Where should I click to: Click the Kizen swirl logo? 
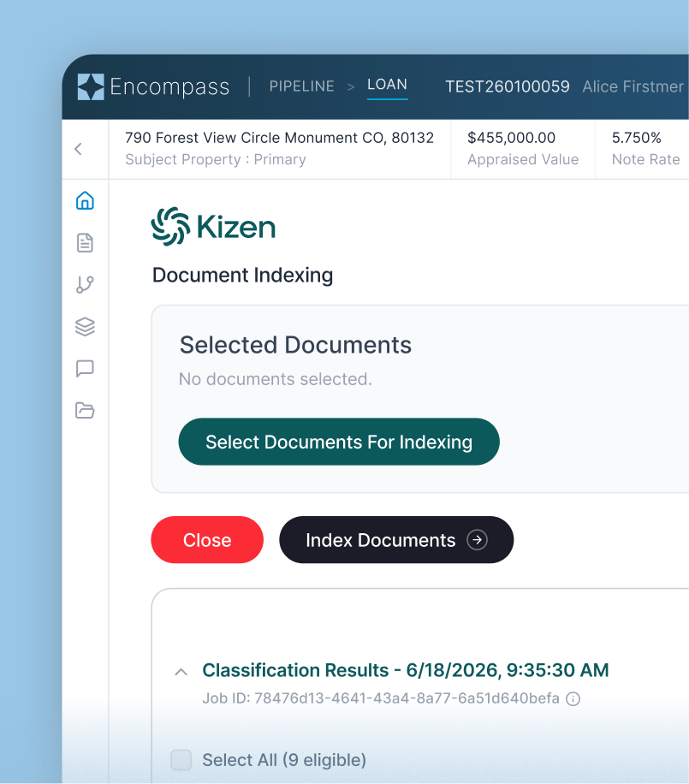(x=170, y=227)
